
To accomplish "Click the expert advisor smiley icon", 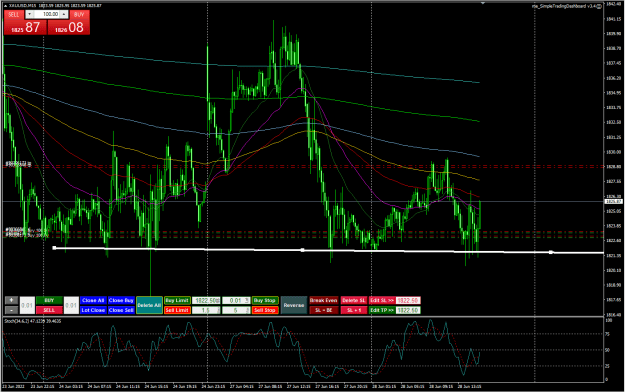I will (599, 6).
